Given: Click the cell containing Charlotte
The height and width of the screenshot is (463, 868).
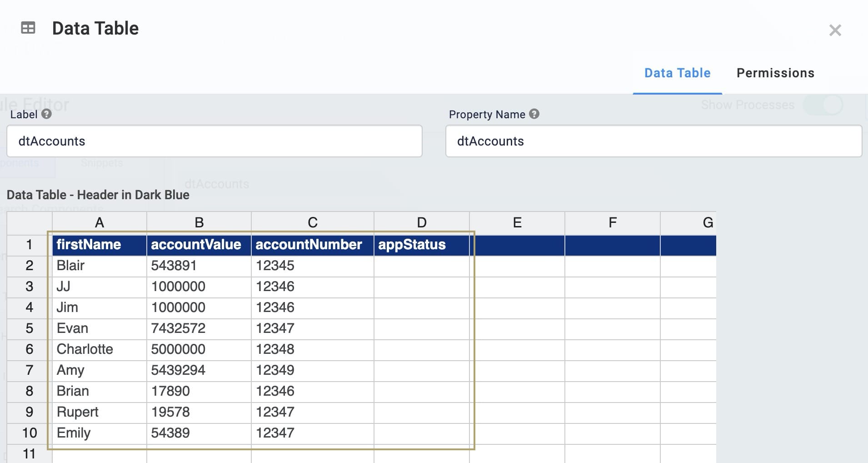Looking at the screenshot, I should (100, 350).
